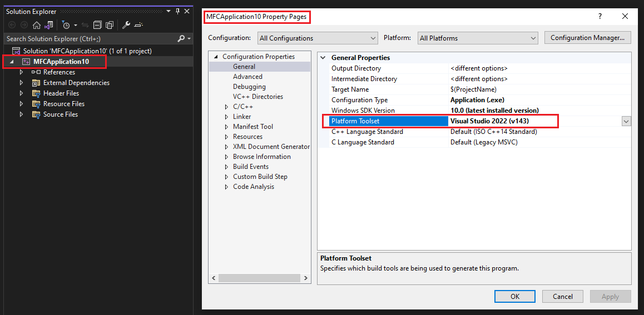Expand the References node
Screen dimensions: 644x315
click(21, 72)
